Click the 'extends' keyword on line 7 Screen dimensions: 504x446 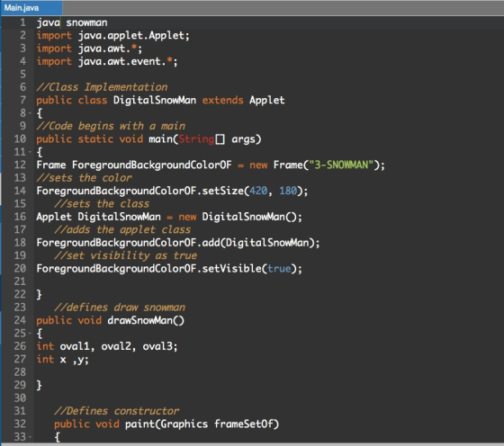(223, 100)
